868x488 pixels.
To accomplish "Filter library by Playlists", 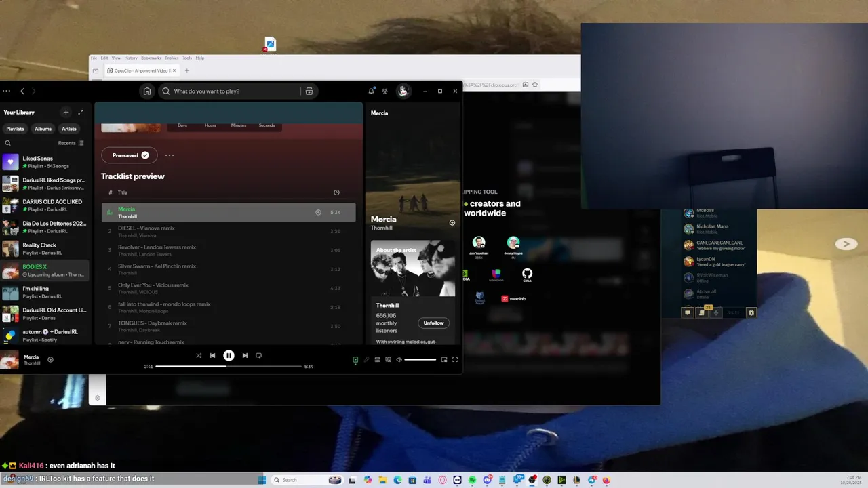I will (15, 129).
